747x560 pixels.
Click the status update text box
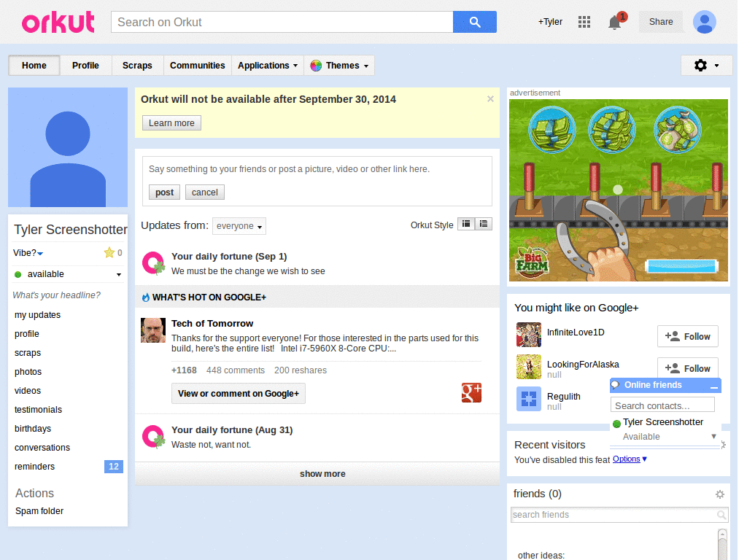(317, 169)
